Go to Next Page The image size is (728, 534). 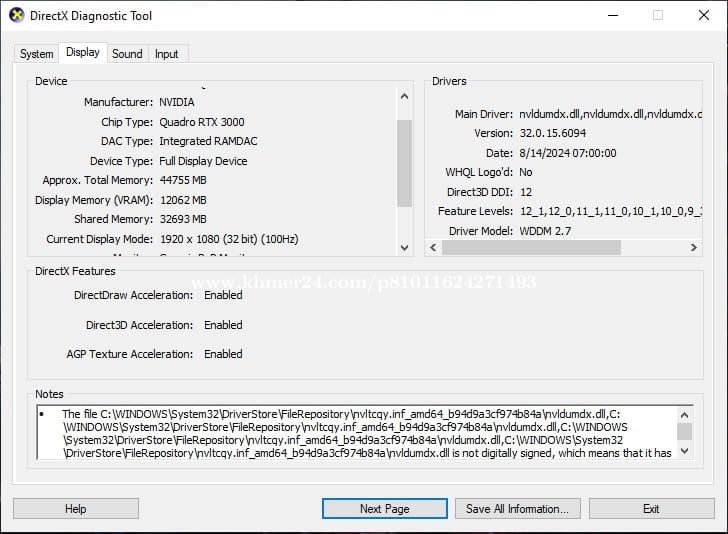pos(385,509)
